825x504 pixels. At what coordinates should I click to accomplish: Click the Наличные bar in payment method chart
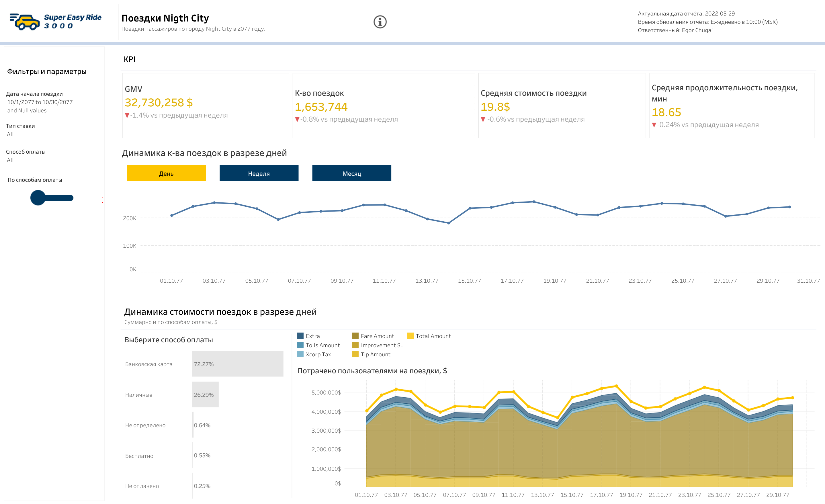coord(205,394)
